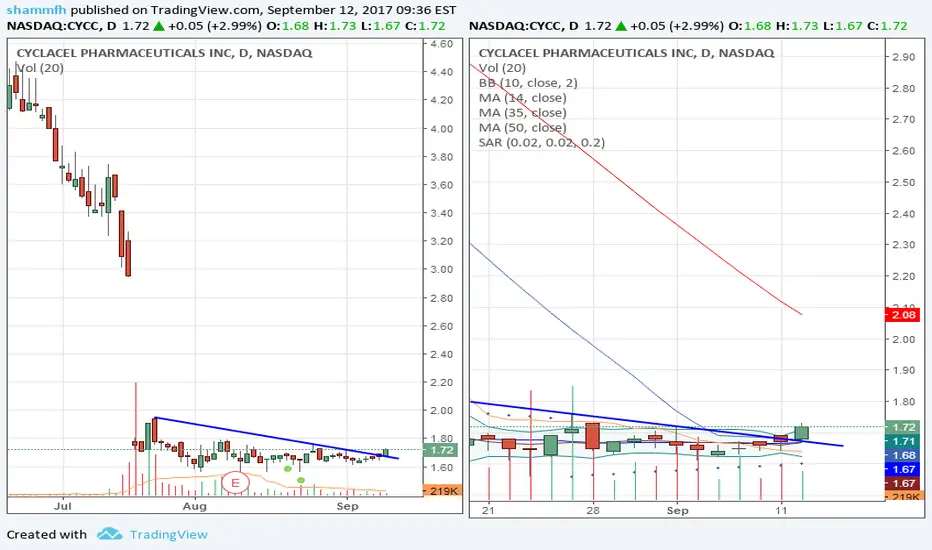Click green up-arrow in right chart header

(x=621, y=26)
